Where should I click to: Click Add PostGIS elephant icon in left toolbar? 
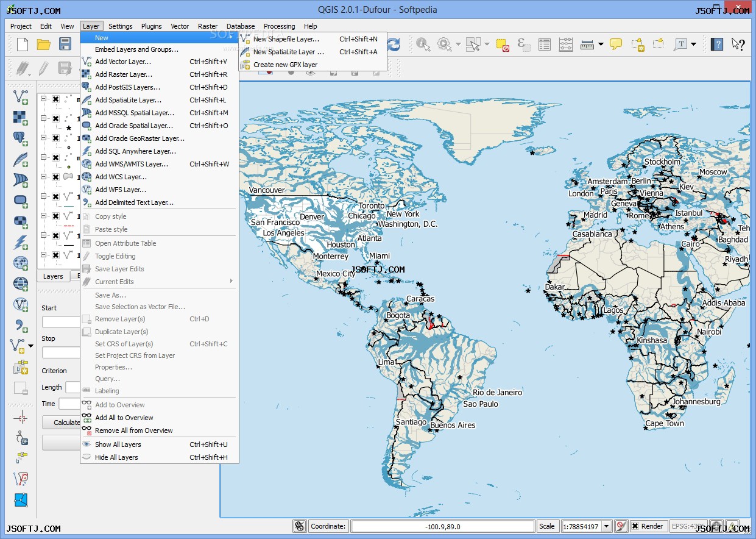click(x=21, y=138)
